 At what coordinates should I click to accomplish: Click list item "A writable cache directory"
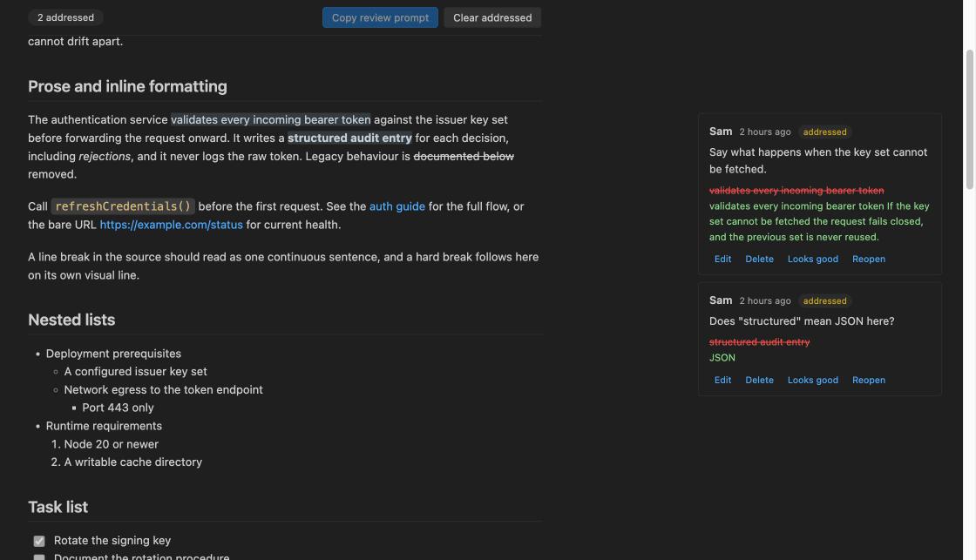point(132,462)
